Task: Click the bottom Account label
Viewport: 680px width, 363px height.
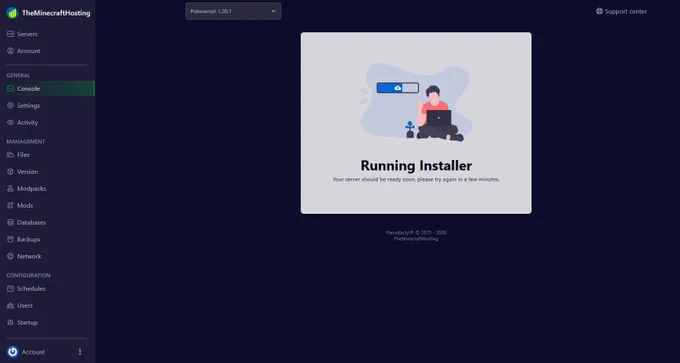Action: (x=33, y=352)
